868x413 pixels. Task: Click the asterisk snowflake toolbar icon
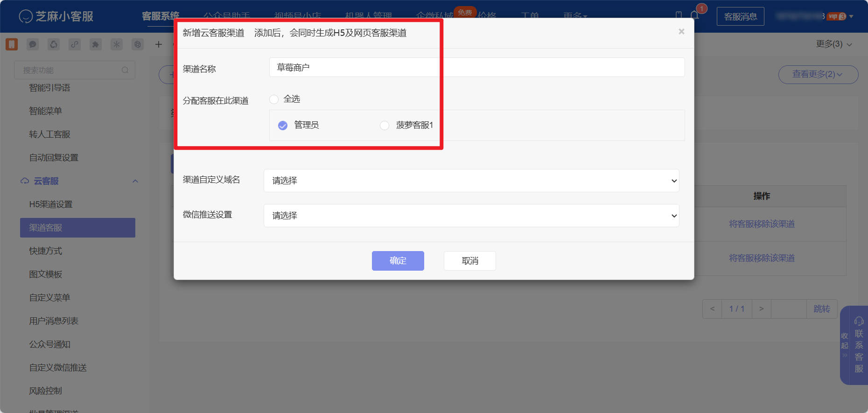pyautogui.click(x=117, y=44)
